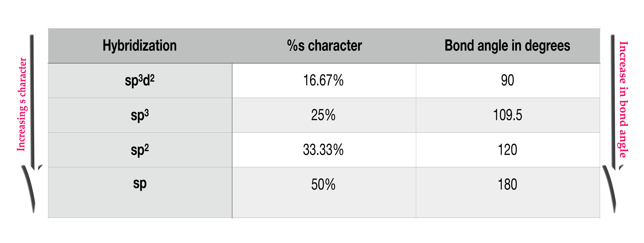644x243 pixels.
Task: Select the sp³ hybridization cell
Action: (139, 115)
